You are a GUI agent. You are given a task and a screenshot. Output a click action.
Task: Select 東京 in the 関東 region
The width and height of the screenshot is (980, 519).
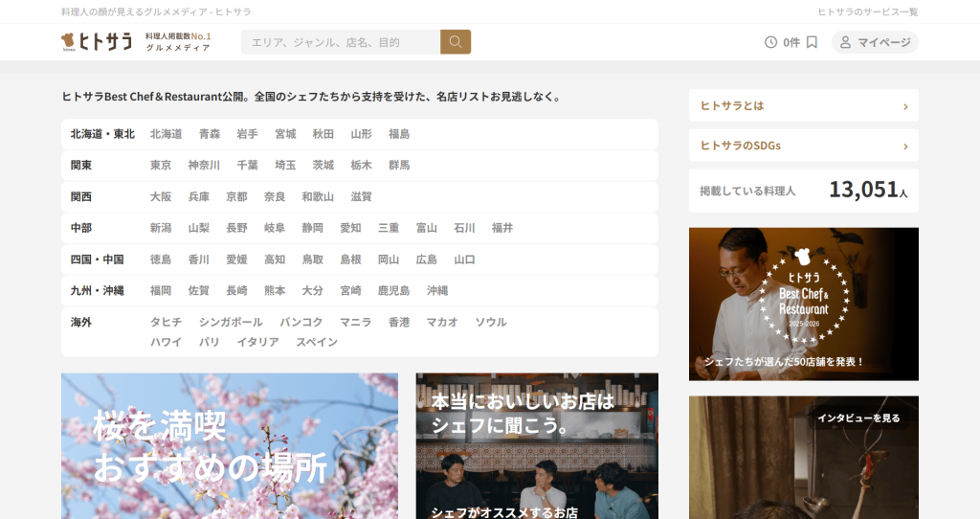[x=161, y=166]
